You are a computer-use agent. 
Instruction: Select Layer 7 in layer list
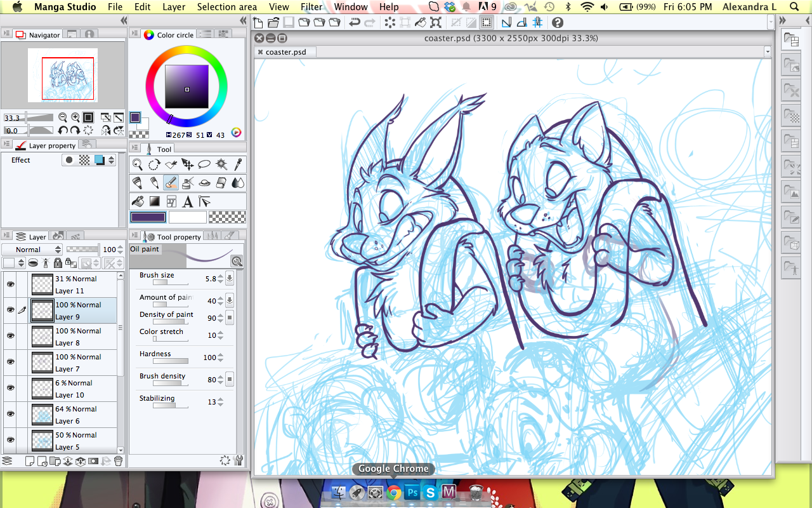click(76, 363)
